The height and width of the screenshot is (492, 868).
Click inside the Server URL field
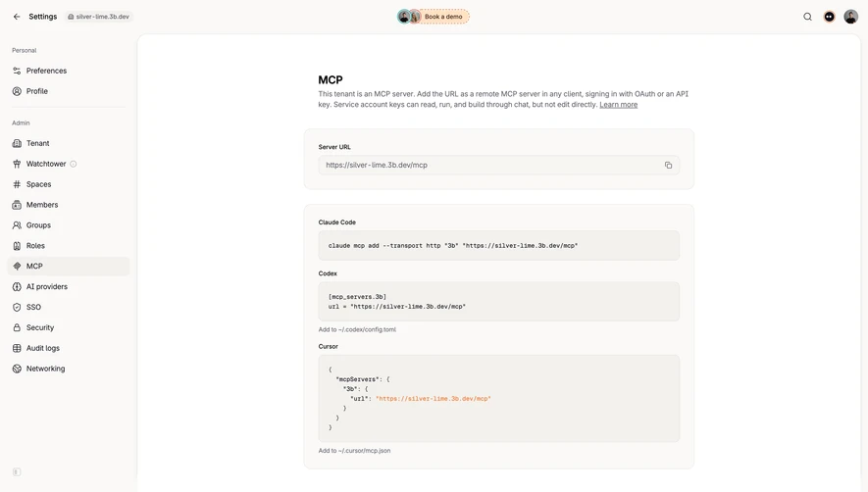pos(499,165)
